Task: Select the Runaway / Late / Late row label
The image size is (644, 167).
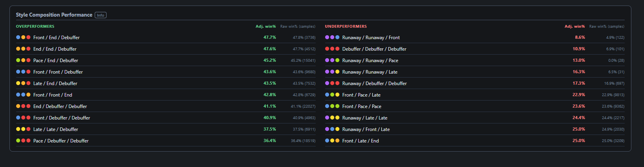Action: click(x=365, y=118)
